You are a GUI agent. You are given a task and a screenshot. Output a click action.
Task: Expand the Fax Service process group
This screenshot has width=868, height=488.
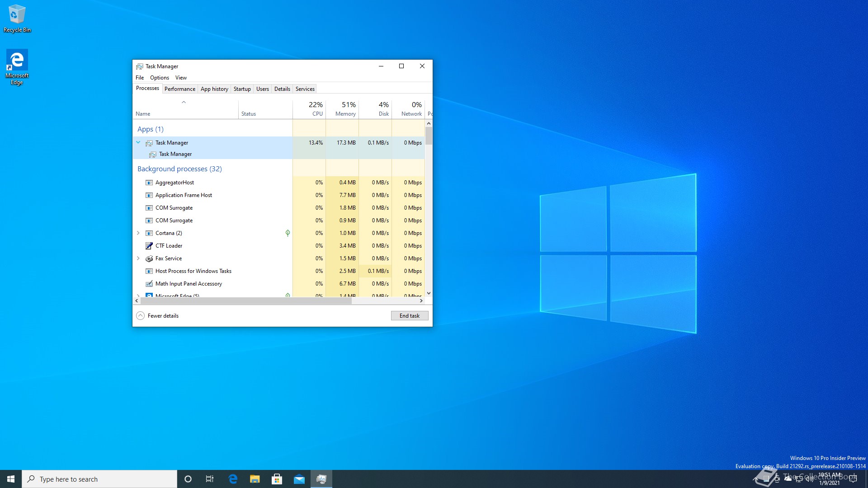tap(138, 258)
